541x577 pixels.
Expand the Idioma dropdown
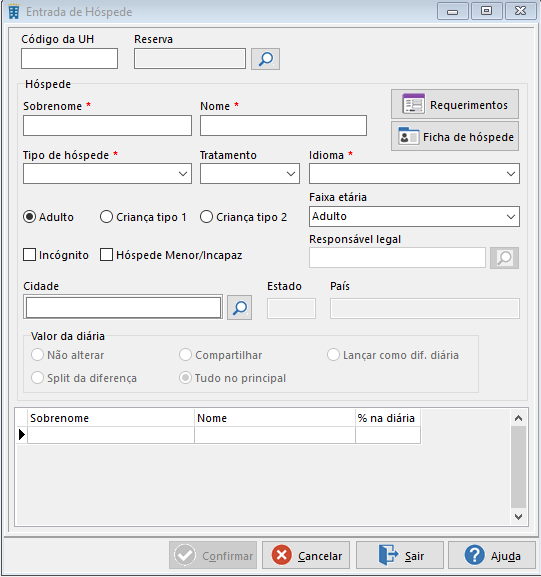(x=511, y=174)
